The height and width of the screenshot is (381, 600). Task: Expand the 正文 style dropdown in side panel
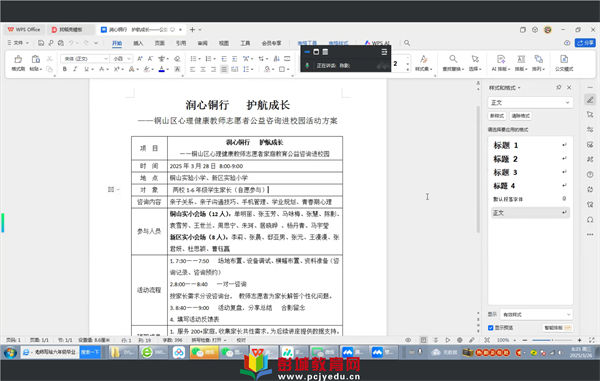coord(530,103)
